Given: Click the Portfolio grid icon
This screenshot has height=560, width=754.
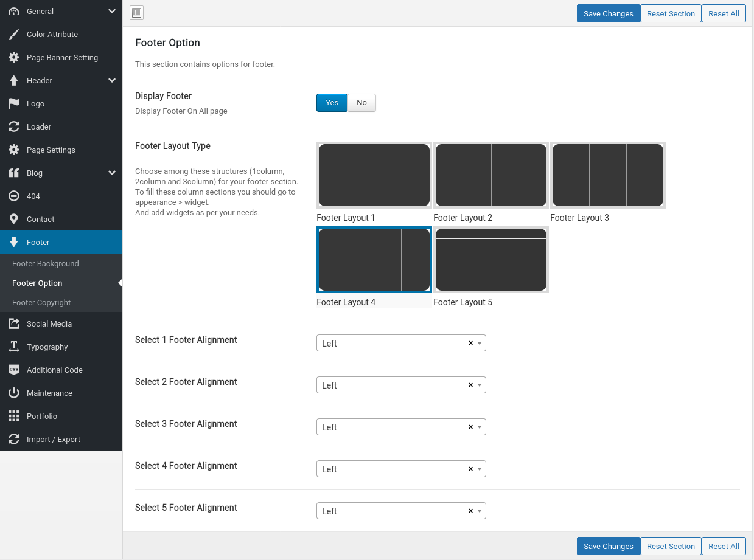Looking at the screenshot, I should (x=13, y=416).
